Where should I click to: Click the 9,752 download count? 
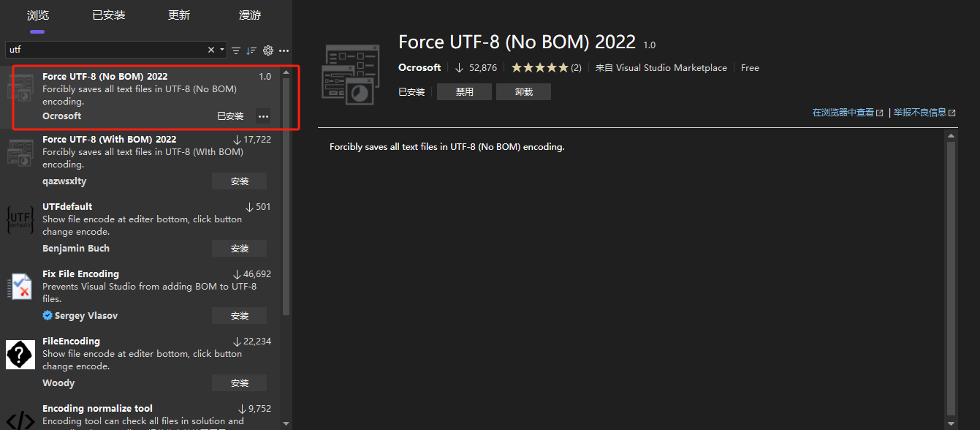[x=255, y=409]
